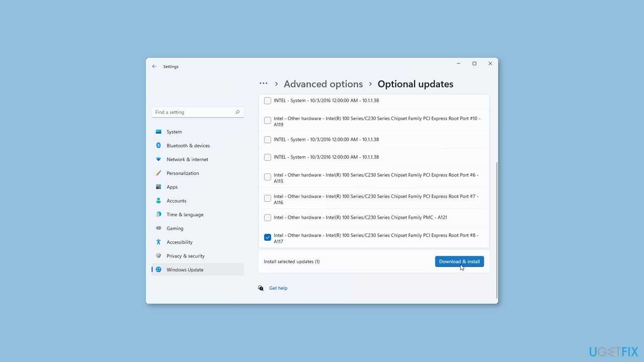Check the PCI Express Root Port #7 box

pyautogui.click(x=268, y=199)
